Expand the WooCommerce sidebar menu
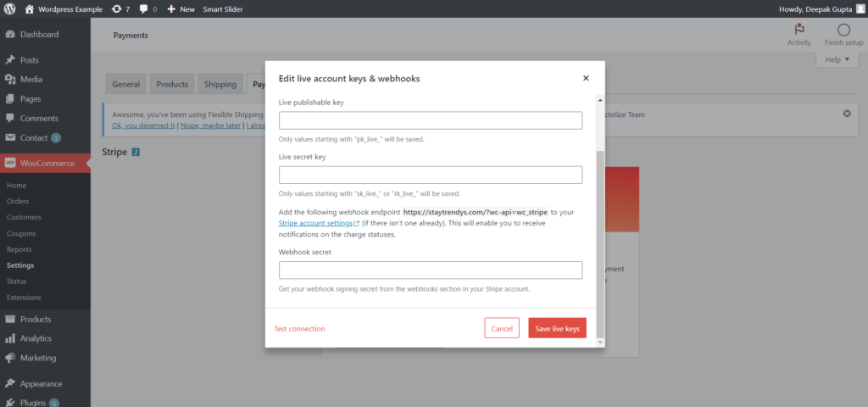Screen dimensions: 868x407 click(47, 164)
